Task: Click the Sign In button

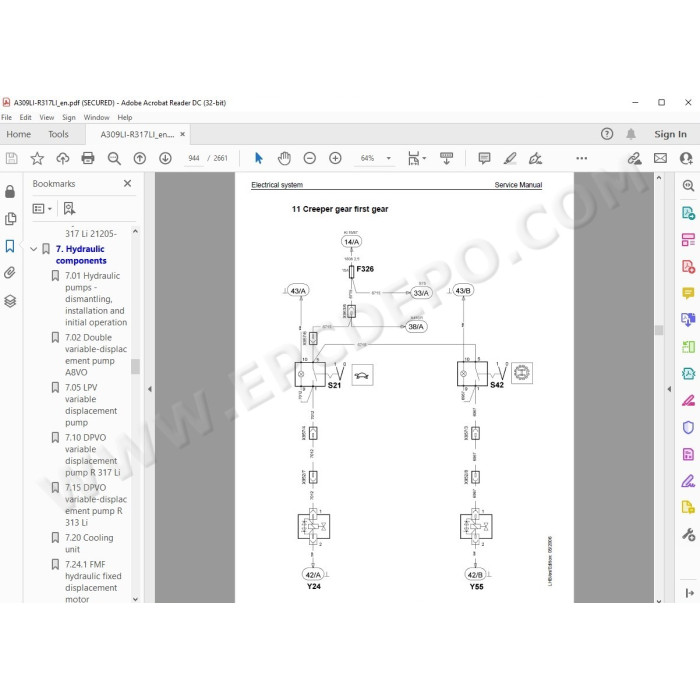Action: pyautogui.click(x=670, y=134)
